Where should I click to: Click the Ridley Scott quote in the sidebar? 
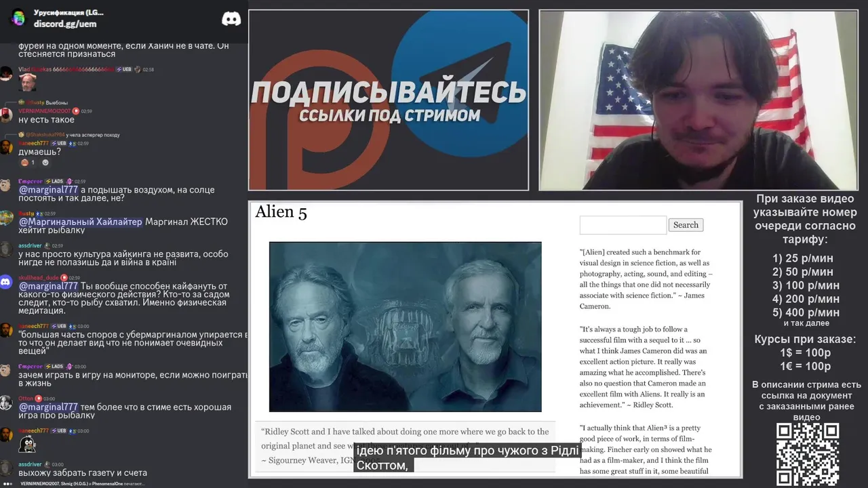click(x=644, y=367)
